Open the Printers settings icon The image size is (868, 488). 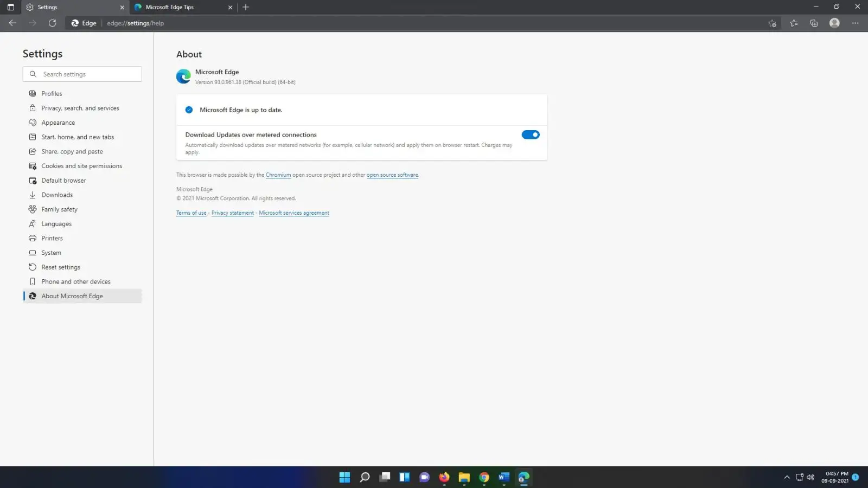(33, 238)
